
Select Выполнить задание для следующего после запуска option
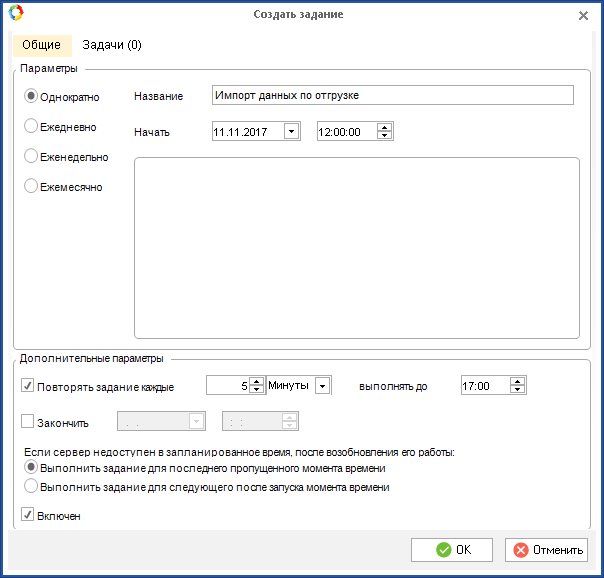(x=32, y=487)
